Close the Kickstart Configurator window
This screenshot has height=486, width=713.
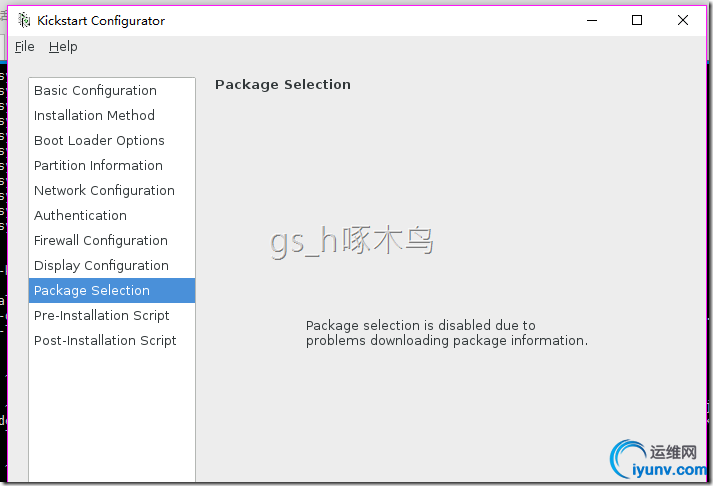pyautogui.click(x=683, y=20)
